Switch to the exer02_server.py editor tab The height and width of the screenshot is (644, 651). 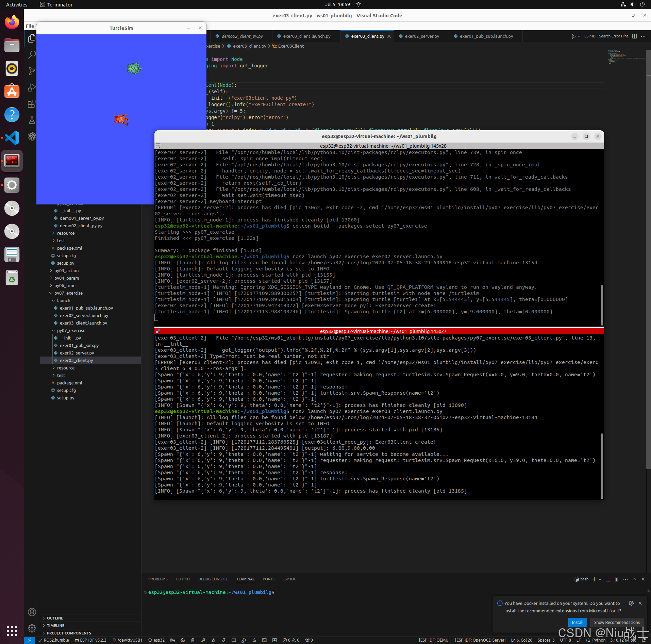pyautogui.click(x=421, y=36)
